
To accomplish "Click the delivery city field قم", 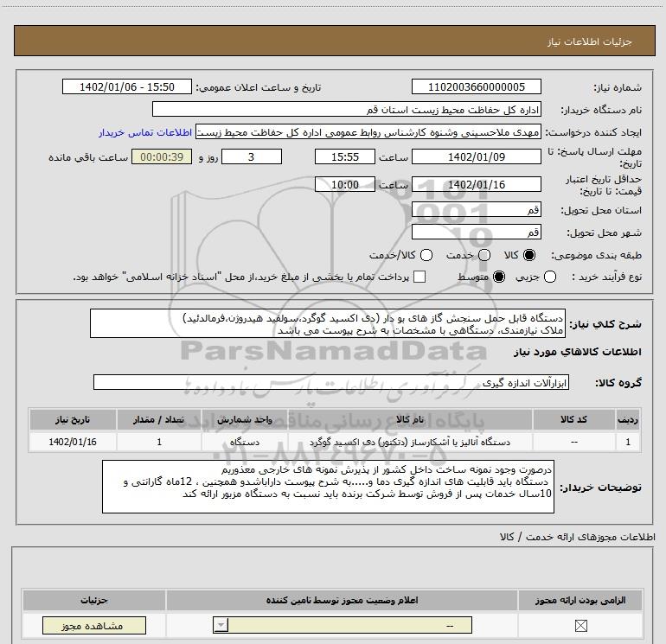I will [x=476, y=232].
